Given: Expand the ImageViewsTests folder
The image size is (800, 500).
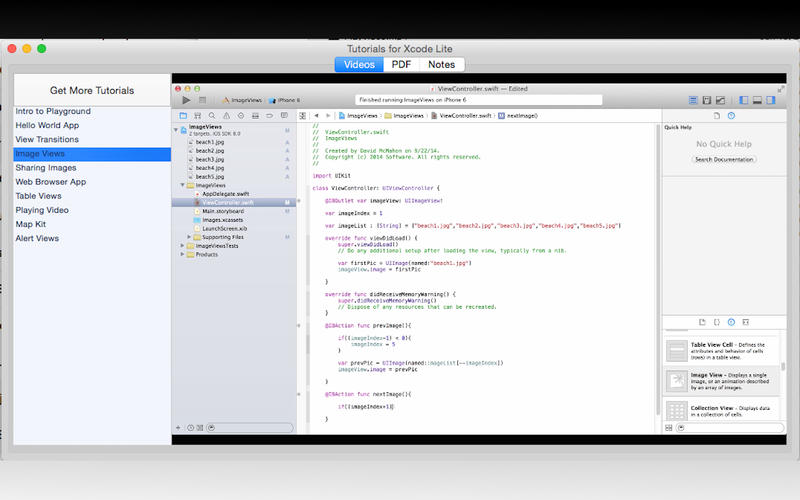Looking at the screenshot, I should [x=182, y=246].
